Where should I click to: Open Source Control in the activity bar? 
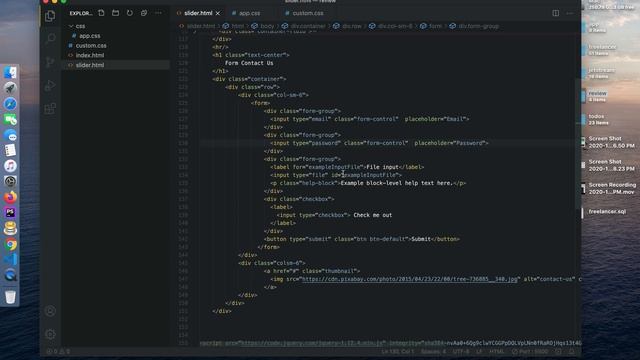coord(50,62)
